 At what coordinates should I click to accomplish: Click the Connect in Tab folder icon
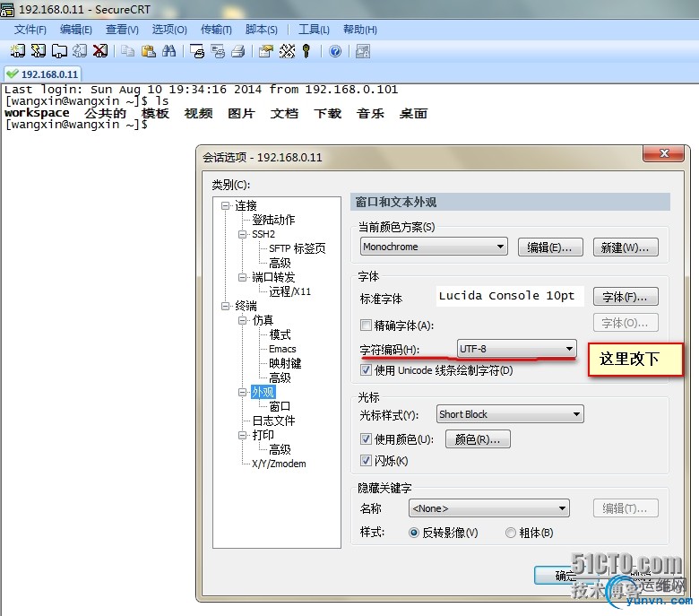click(x=59, y=51)
